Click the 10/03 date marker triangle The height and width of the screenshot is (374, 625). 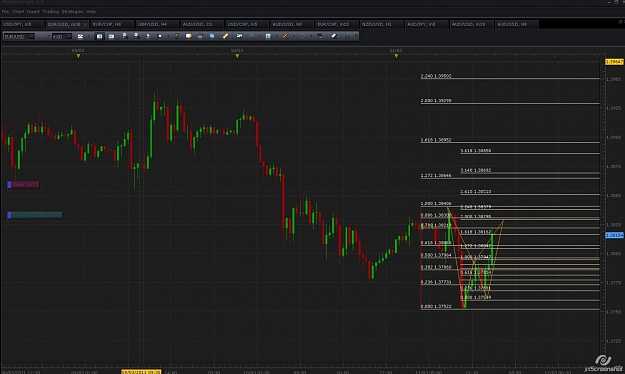pyautogui.click(x=237, y=56)
